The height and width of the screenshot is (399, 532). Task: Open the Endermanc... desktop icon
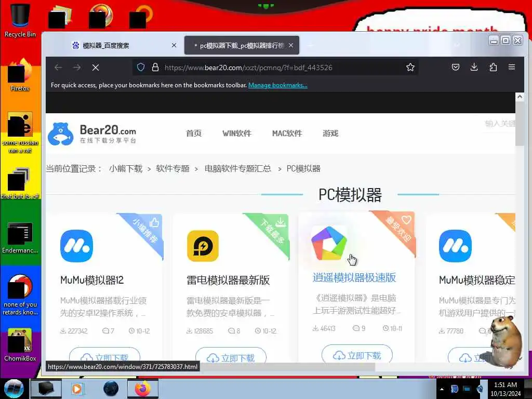tap(20, 238)
